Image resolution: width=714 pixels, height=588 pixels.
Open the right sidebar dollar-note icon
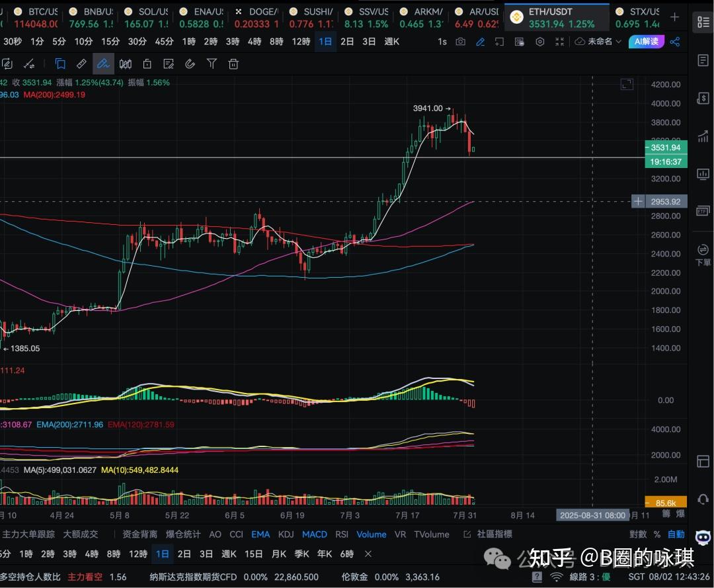point(703,98)
